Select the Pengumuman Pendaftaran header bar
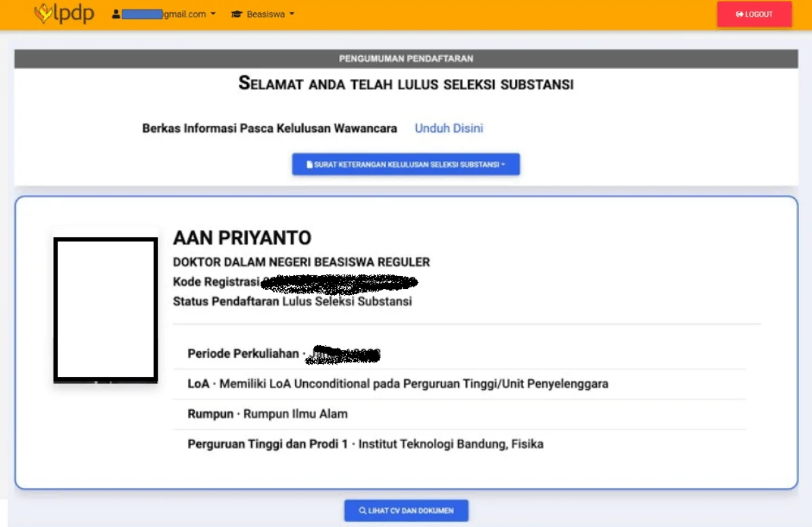Screen dimensions: 812x527 406,59
